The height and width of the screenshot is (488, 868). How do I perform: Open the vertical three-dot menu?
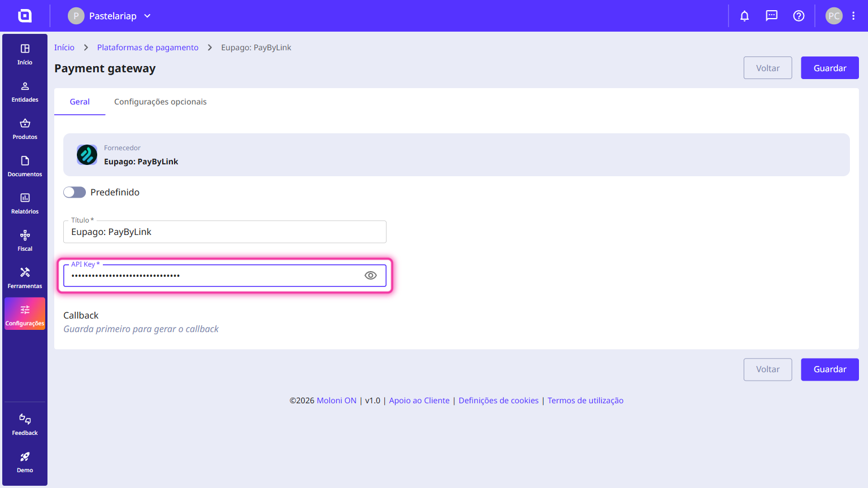[x=853, y=16]
